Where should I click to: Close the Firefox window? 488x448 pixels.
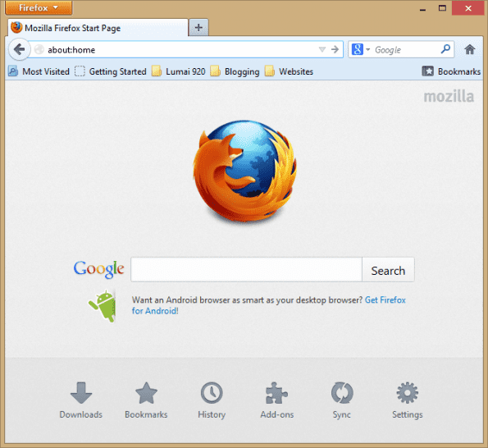point(468,8)
